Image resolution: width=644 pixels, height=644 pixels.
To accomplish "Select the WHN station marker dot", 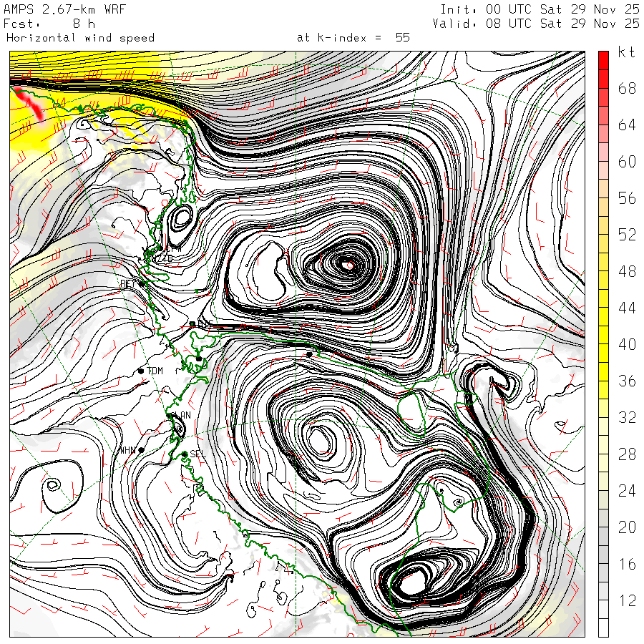I will point(142,450).
